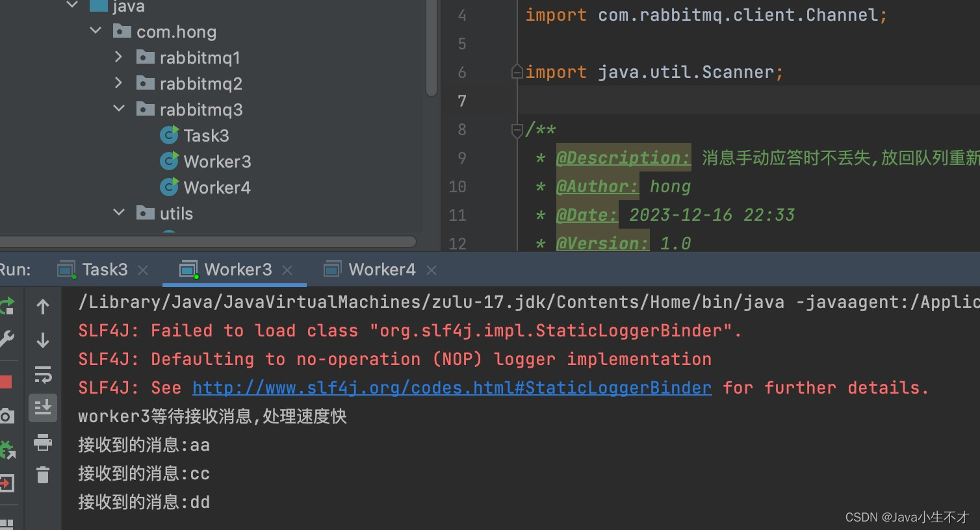Click 'worker3等待接收消息' console line
The height and width of the screenshot is (530, 980).
(213, 416)
